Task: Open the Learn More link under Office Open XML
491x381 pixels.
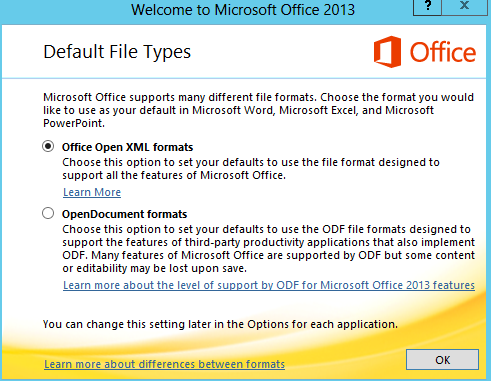Action: tap(92, 192)
